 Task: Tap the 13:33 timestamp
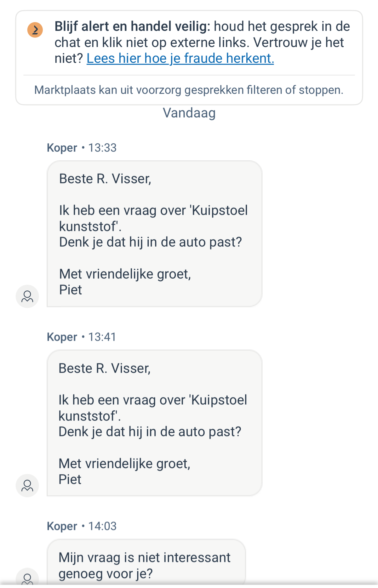tap(102, 148)
